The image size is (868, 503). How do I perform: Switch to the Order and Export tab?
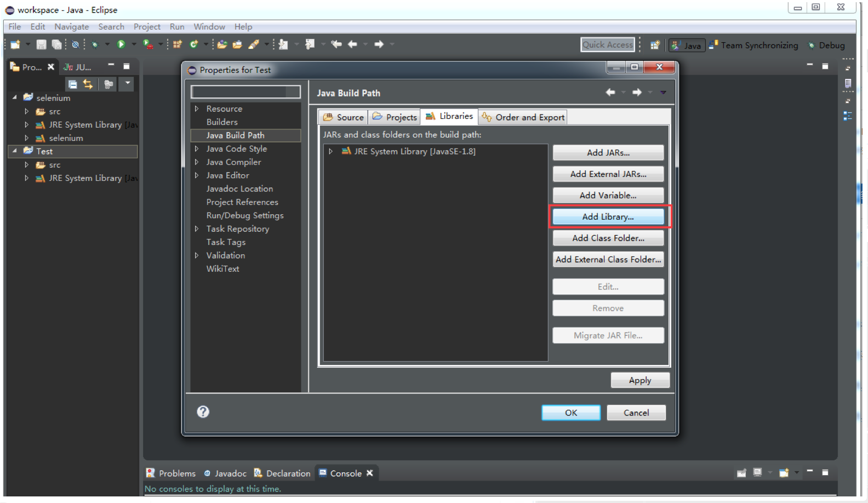pyautogui.click(x=523, y=117)
